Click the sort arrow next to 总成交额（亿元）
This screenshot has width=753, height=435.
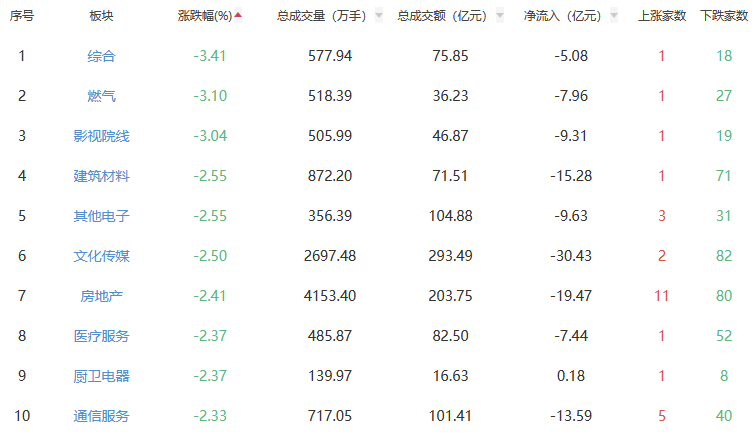point(498,16)
